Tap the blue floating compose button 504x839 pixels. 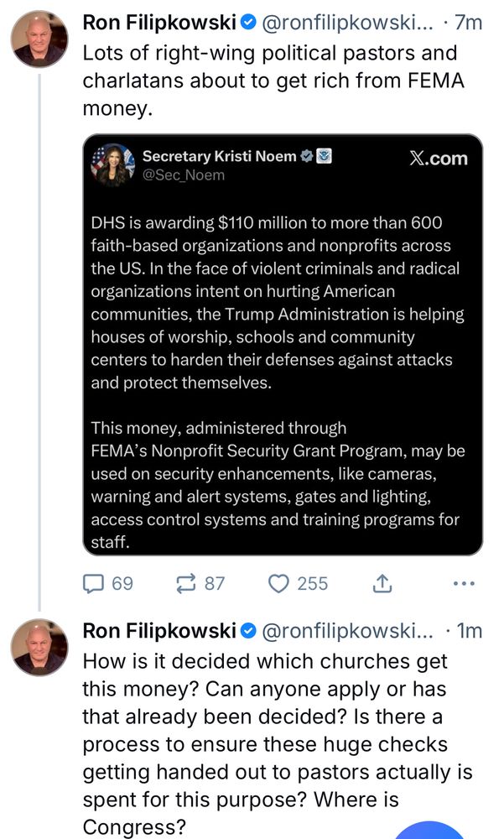(x=429, y=830)
